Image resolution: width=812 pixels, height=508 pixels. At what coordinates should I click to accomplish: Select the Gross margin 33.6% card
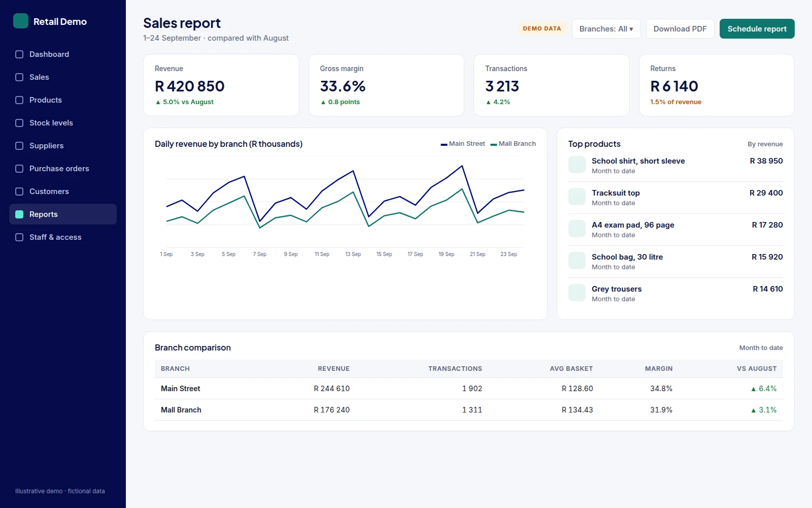[x=386, y=85]
